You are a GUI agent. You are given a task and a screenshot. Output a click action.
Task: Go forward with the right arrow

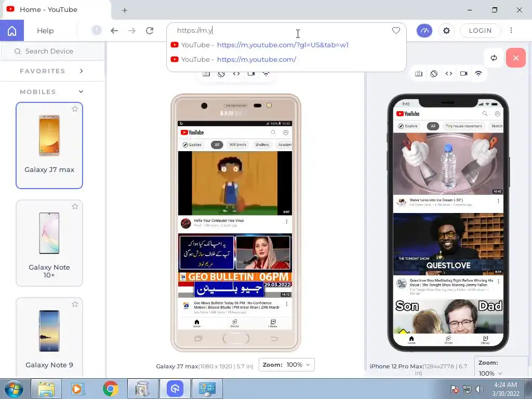132,31
